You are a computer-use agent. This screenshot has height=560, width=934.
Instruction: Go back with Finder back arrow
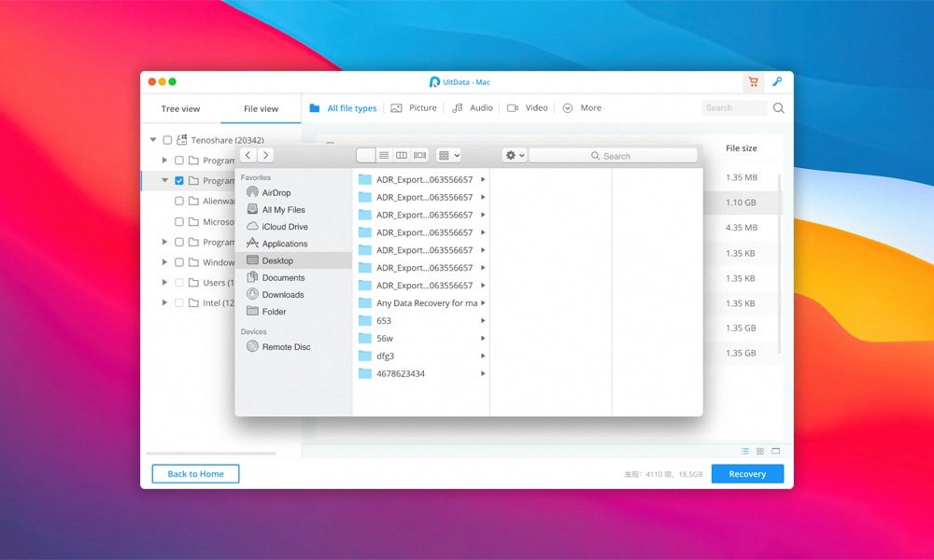(x=248, y=156)
